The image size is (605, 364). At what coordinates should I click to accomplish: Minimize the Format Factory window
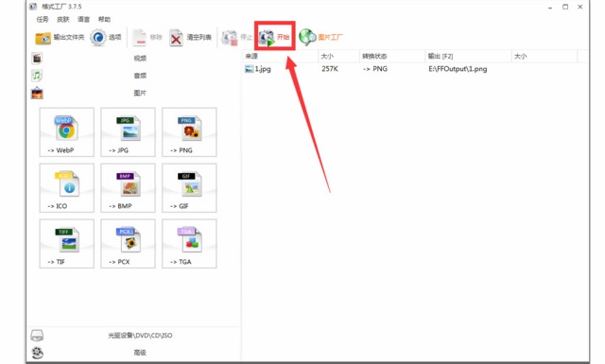coord(550,7)
